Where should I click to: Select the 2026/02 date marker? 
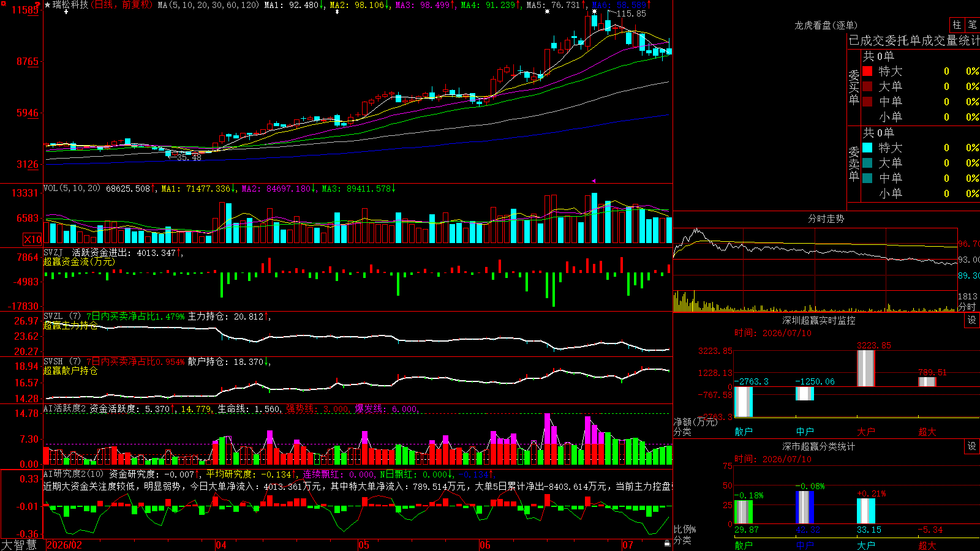click(64, 545)
